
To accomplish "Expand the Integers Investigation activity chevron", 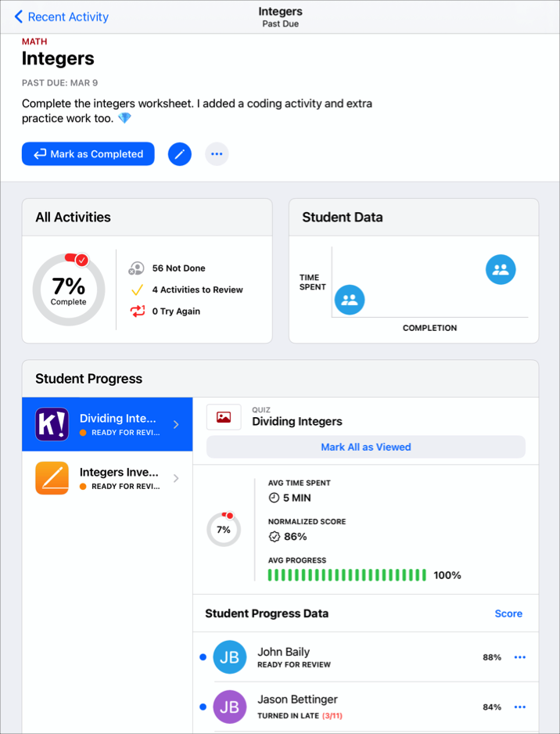I will 176,478.
